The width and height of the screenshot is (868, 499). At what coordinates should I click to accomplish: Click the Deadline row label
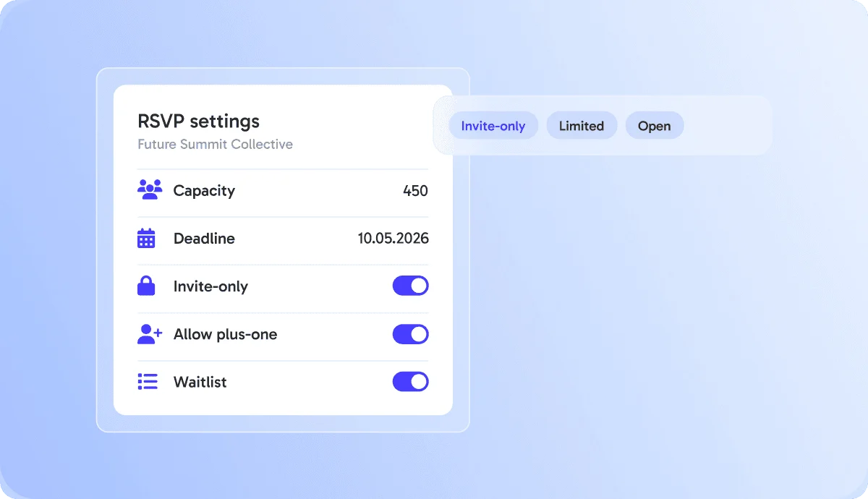point(204,239)
